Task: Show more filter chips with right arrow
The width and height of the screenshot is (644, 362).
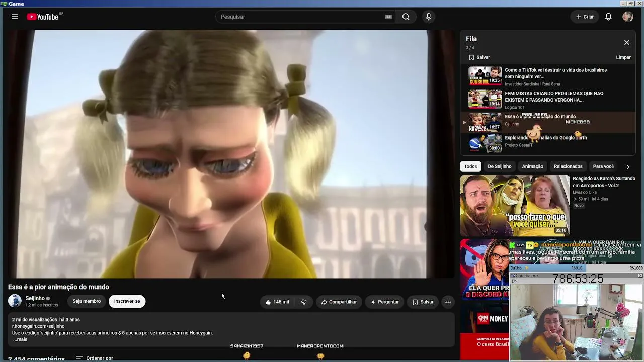Action: [x=627, y=166]
